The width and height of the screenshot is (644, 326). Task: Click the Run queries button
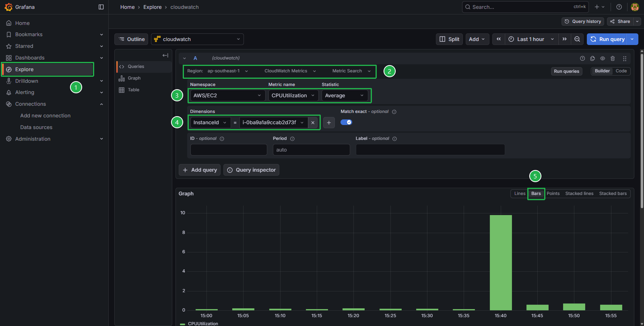click(x=566, y=71)
